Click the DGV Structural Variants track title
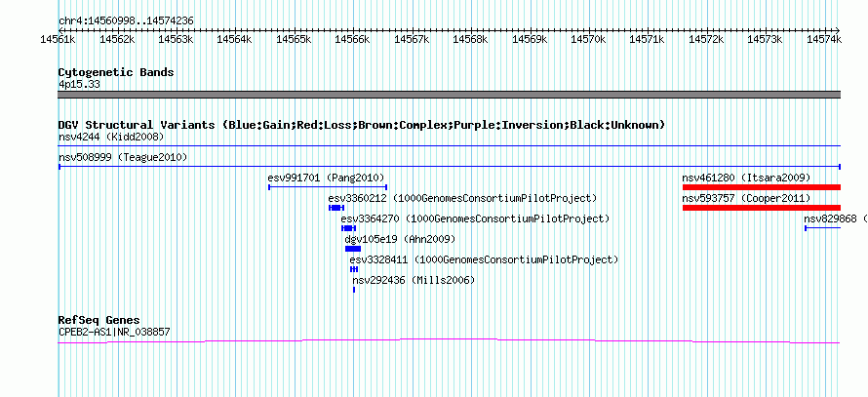Screen dimensions: 868x397 (362, 125)
